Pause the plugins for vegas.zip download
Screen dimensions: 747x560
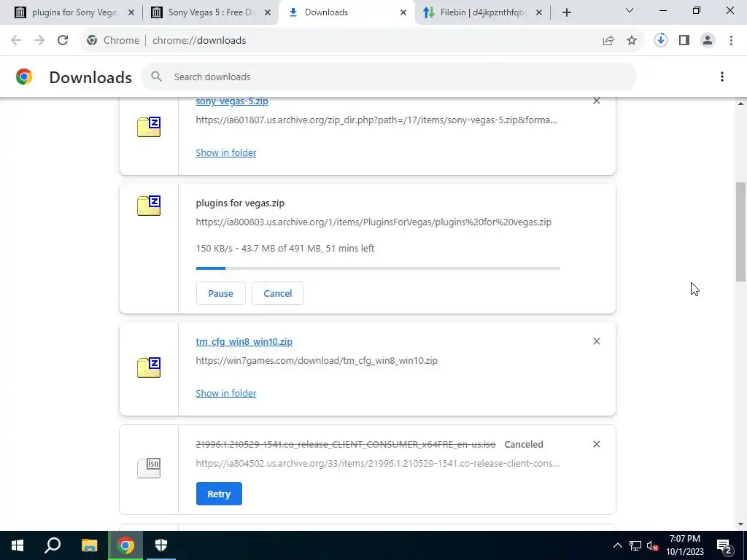coord(220,293)
